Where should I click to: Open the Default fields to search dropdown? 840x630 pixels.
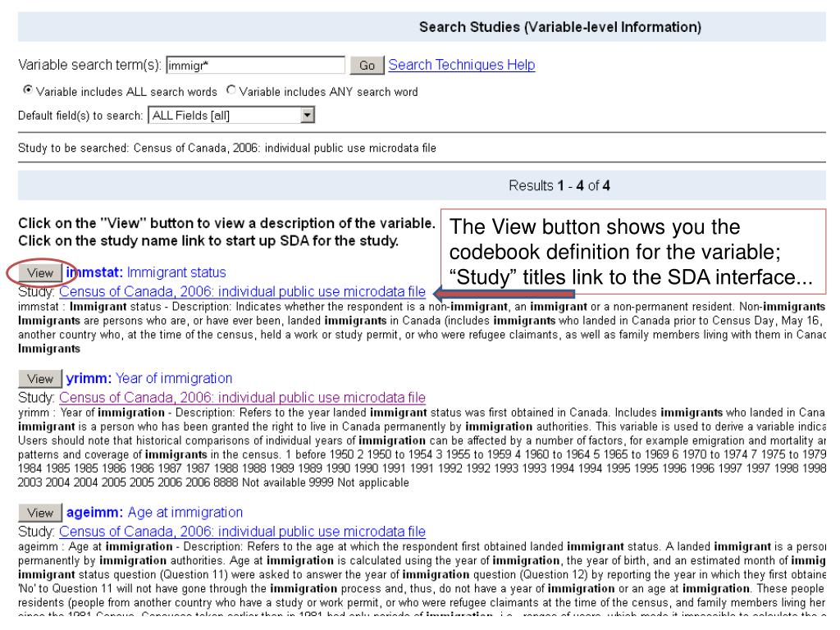231,115
